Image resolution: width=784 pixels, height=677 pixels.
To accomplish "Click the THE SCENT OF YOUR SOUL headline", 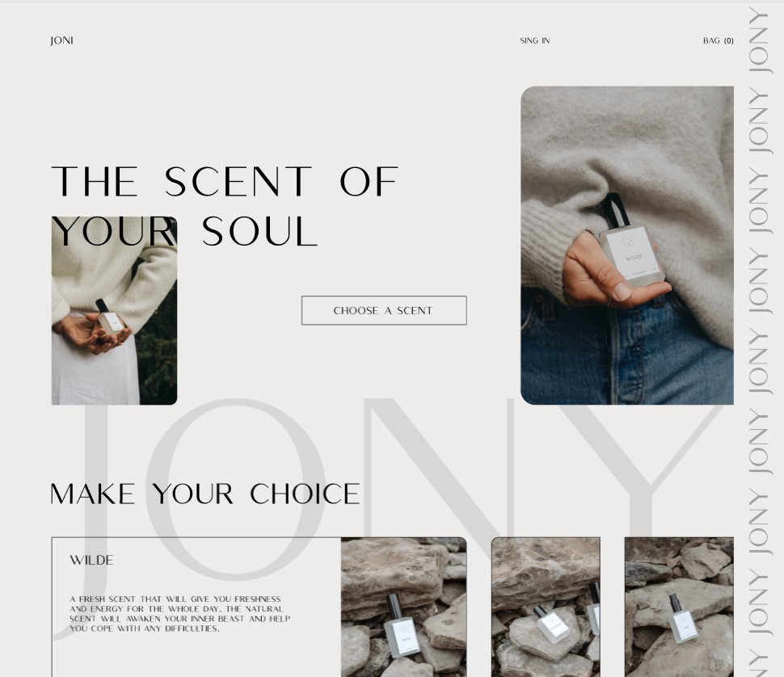I will coord(225,206).
